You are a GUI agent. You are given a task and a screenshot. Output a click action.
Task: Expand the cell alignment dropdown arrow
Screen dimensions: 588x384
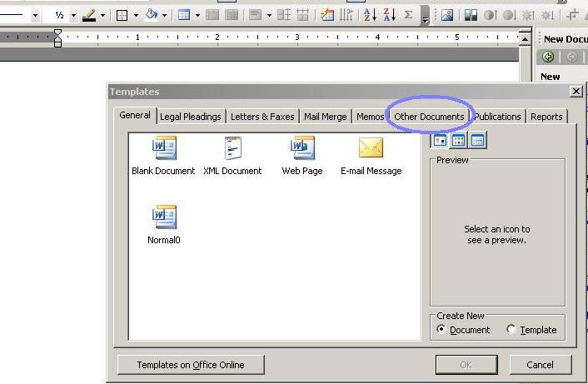(269, 16)
